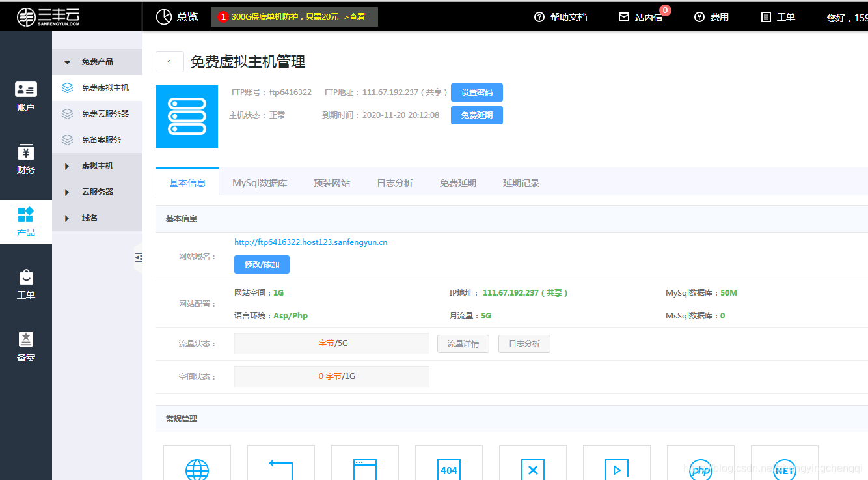Click the 修改/添加 domain button
The image size is (868, 480).
(262, 264)
